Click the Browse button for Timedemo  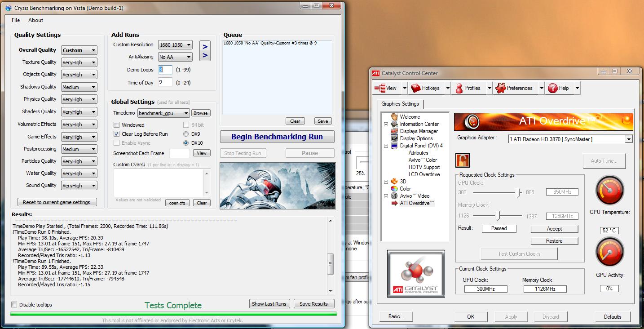201,113
